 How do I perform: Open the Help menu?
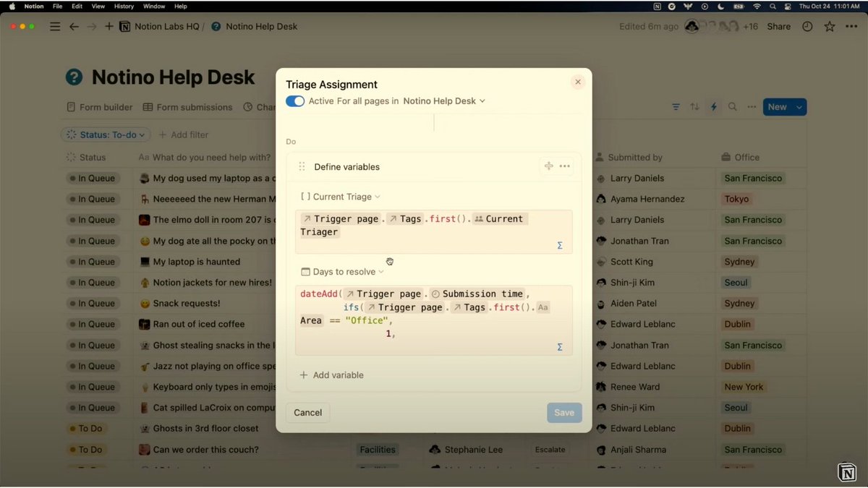point(181,7)
